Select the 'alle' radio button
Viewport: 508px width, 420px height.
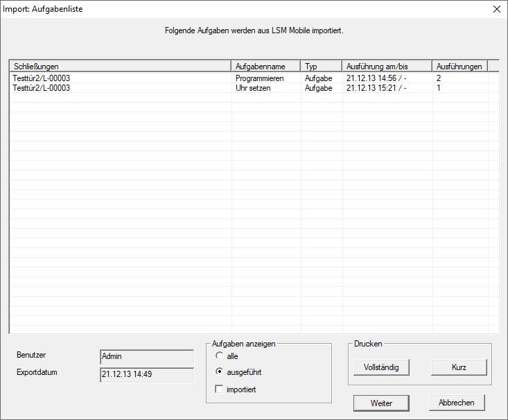click(220, 356)
